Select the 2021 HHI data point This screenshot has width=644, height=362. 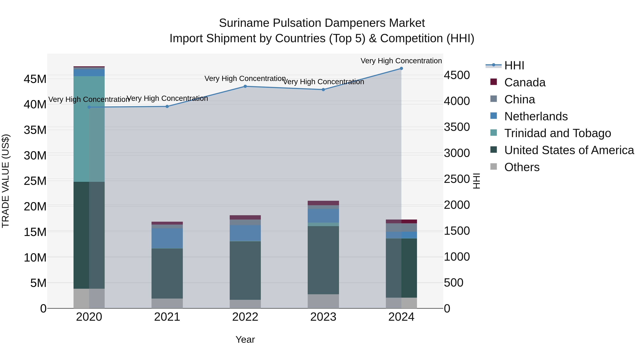[x=167, y=106]
